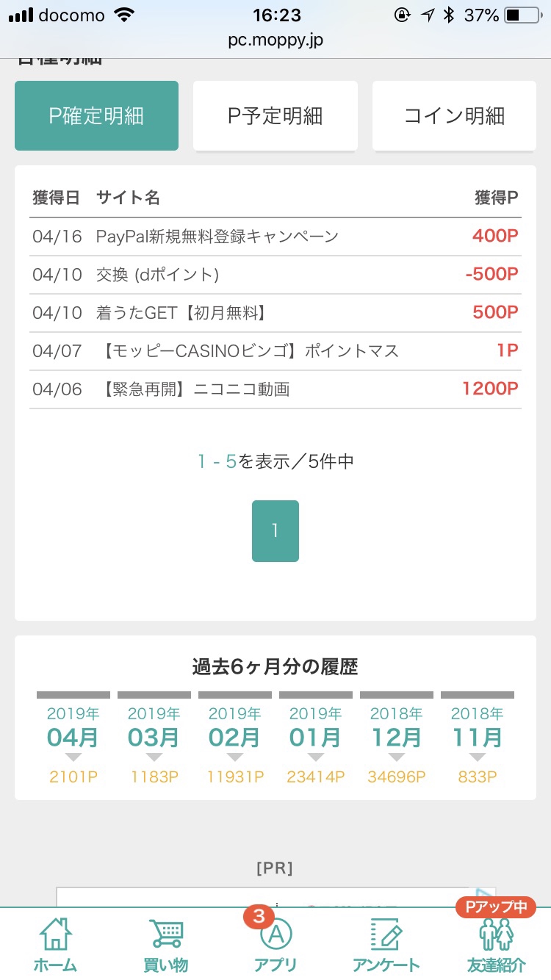Image resolution: width=551 pixels, height=980 pixels.
Task: Select the P確定明細 tab
Action: coord(96,115)
